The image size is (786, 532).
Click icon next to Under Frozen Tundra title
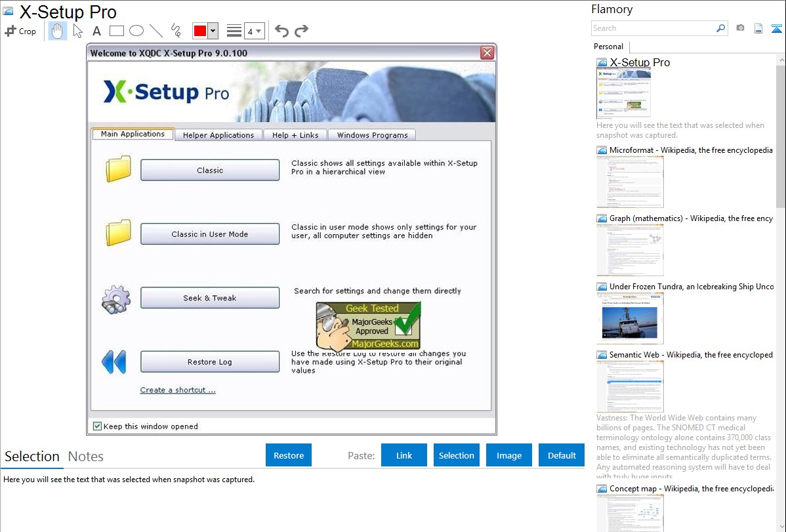click(602, 287)
